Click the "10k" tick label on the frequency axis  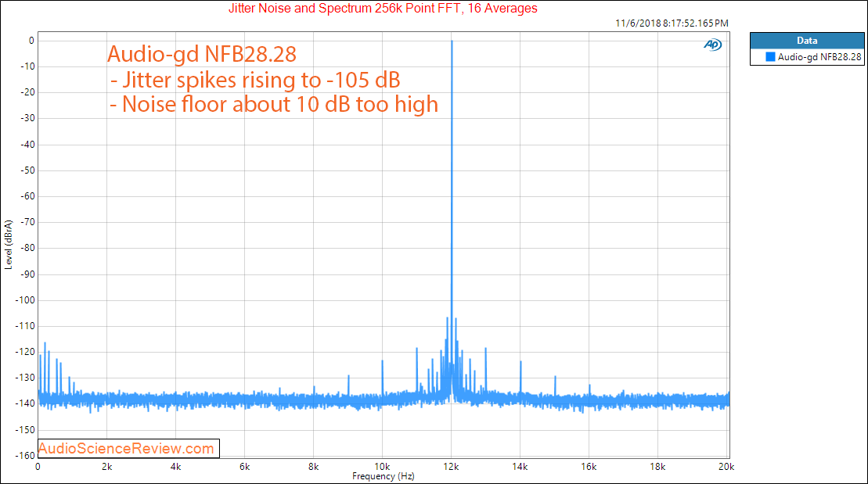pyautogui.click(x=382, y=467)
